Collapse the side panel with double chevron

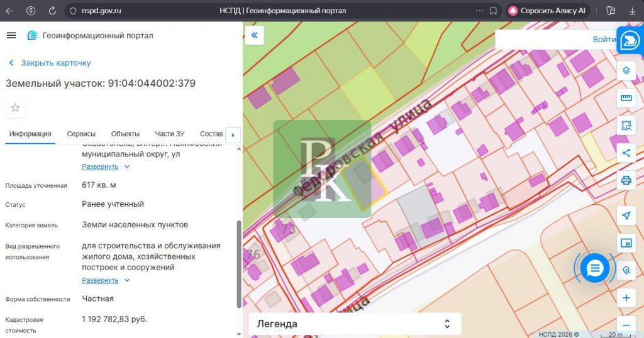(254, 35)
